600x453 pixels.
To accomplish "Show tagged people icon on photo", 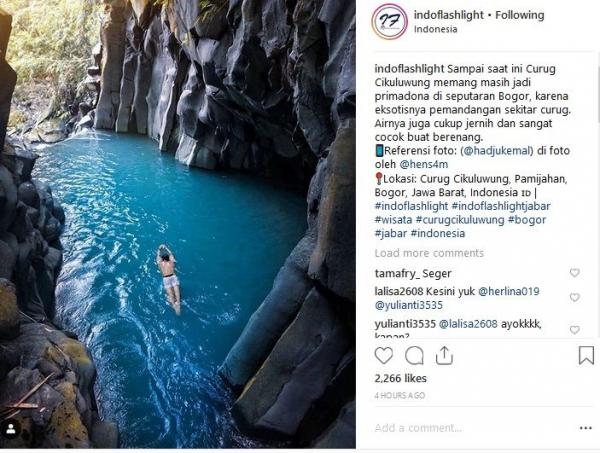I will 11,429.
